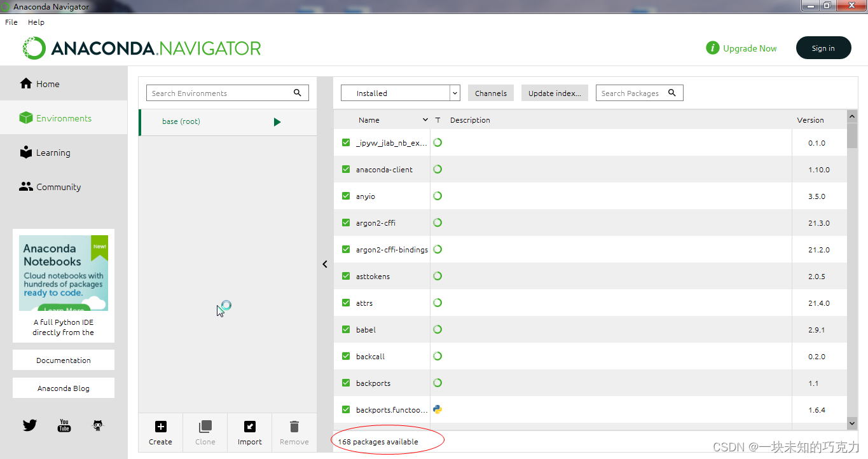Click the Python type icon for backports.functoo...
The height and width of the screenshot is (459, 868).
coord(437,409)
